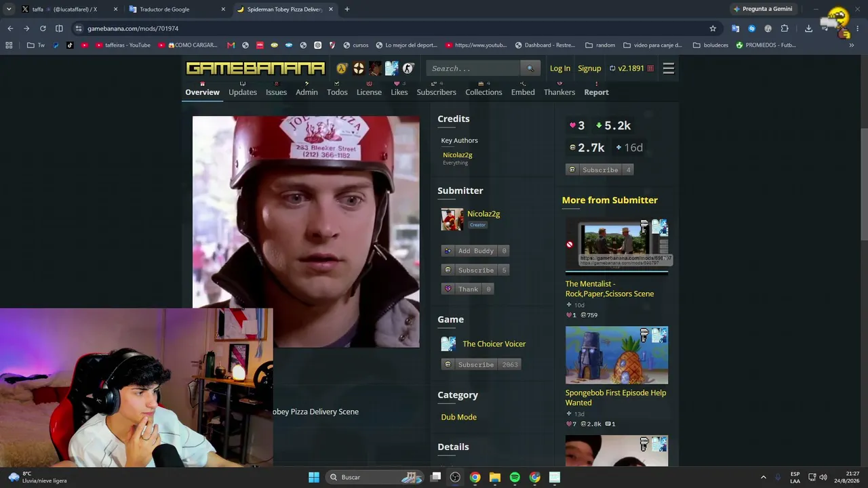
Task: Open the Half-Life game icon
Action: tap(342, 68)
